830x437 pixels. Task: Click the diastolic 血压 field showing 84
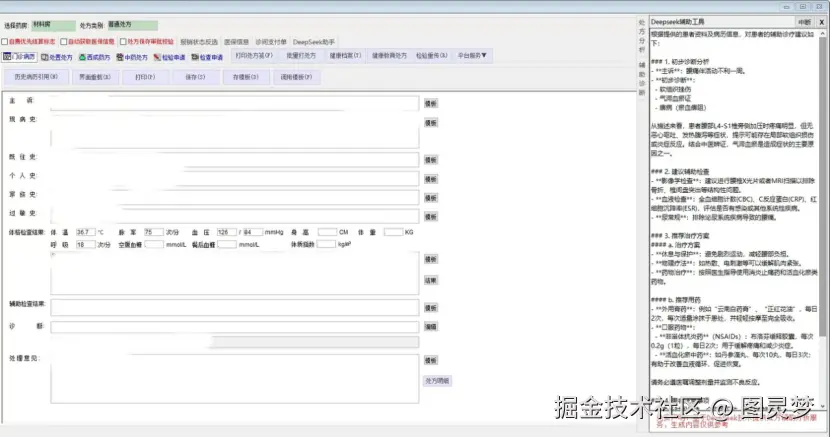[x=252, y=232]
